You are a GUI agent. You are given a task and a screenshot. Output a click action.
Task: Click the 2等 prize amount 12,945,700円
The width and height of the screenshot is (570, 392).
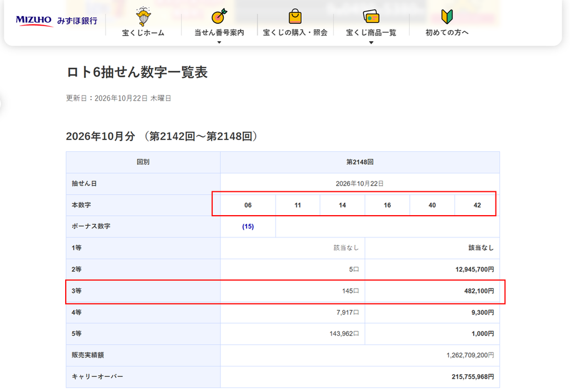tap(475, 269)
